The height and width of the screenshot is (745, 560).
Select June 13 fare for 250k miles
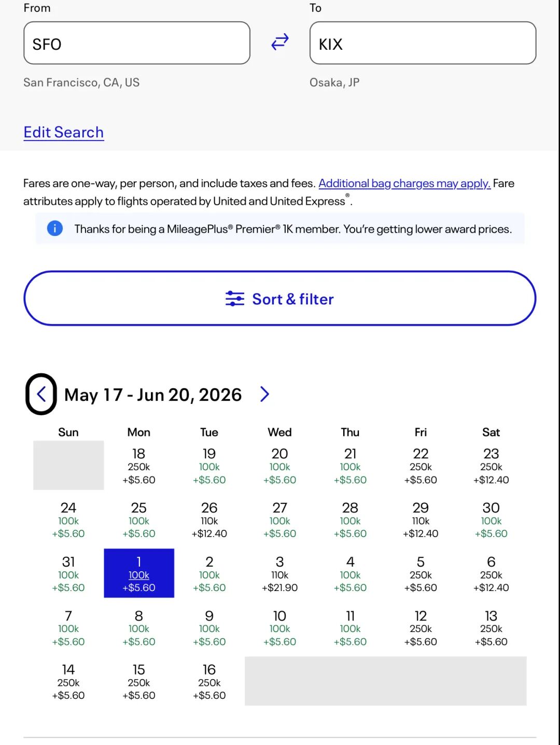point(491,628)
